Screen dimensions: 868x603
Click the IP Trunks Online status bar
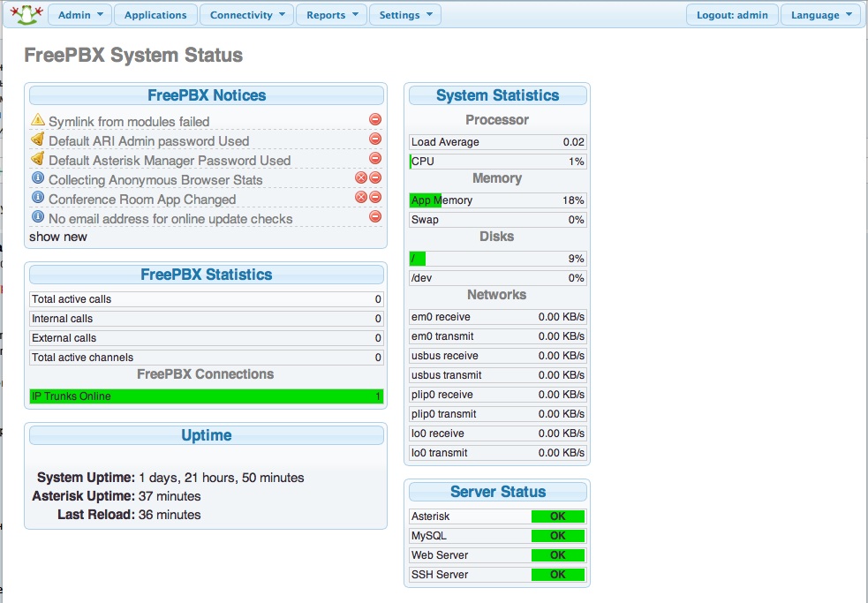pos(207,396)
